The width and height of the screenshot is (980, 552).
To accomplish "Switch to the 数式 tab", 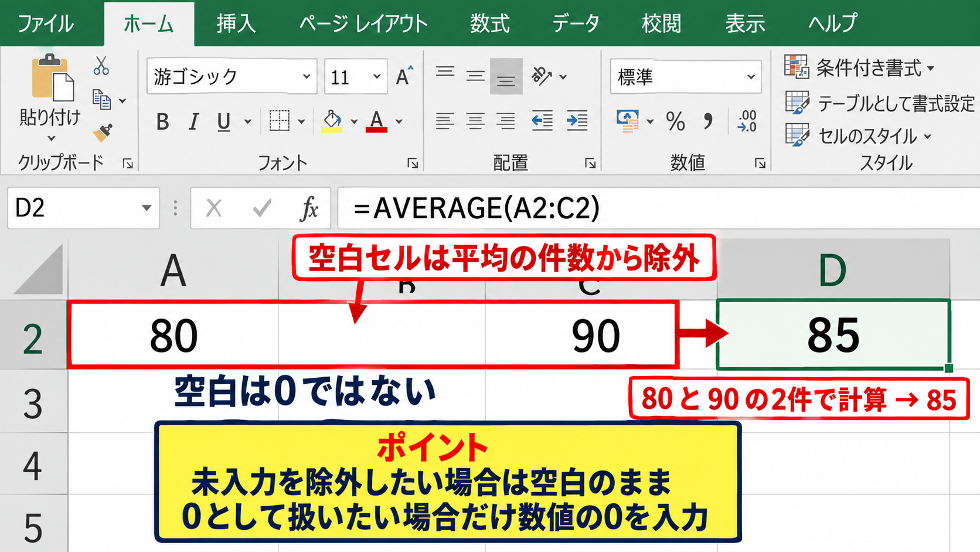I will coord(489,23).
